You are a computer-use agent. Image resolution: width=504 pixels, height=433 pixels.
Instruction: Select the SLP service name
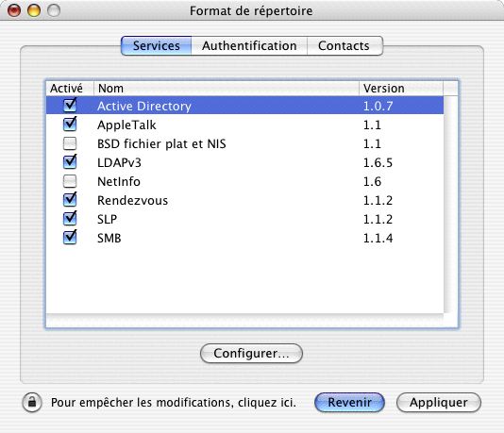(x=107, y=220)
